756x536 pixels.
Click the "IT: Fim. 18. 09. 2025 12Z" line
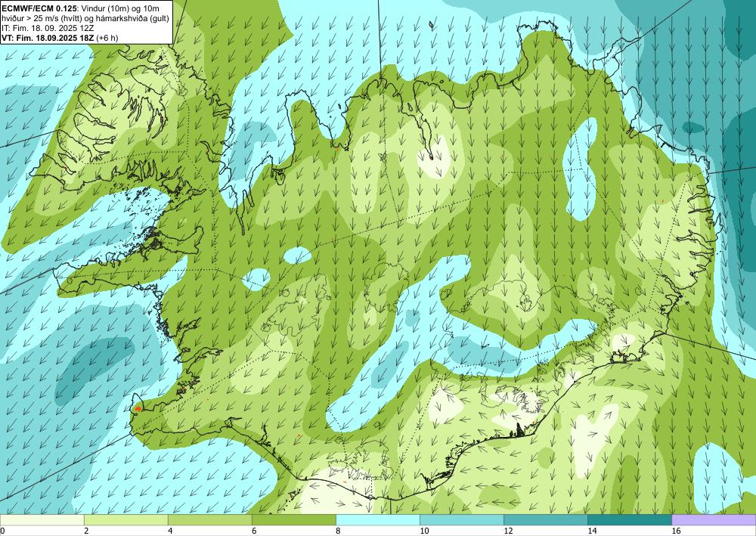[48, 27]
